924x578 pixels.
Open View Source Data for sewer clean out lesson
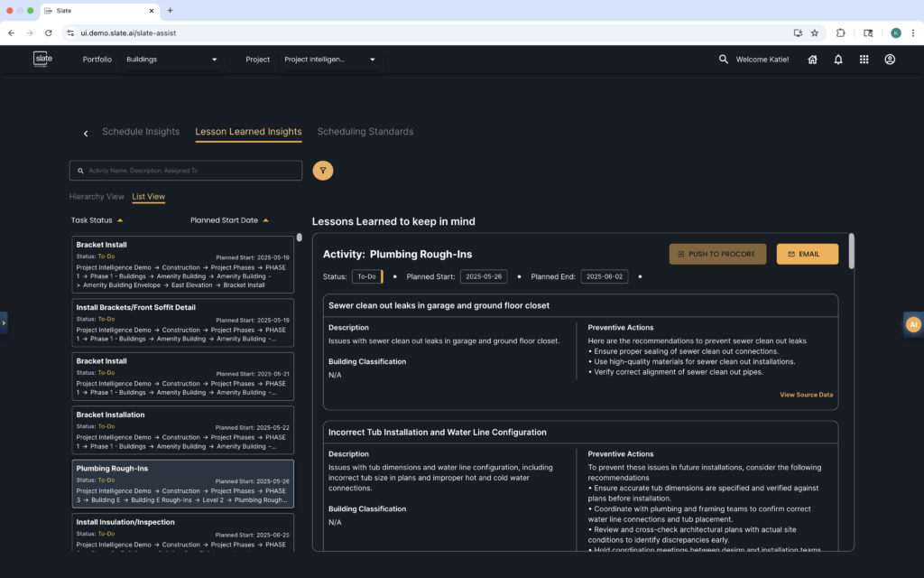tap(806, 395)
